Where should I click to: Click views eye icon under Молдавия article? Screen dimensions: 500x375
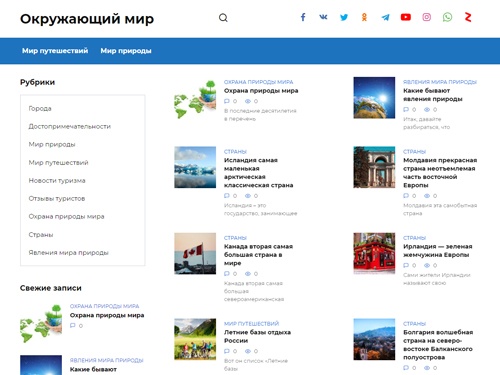(427, 196)
